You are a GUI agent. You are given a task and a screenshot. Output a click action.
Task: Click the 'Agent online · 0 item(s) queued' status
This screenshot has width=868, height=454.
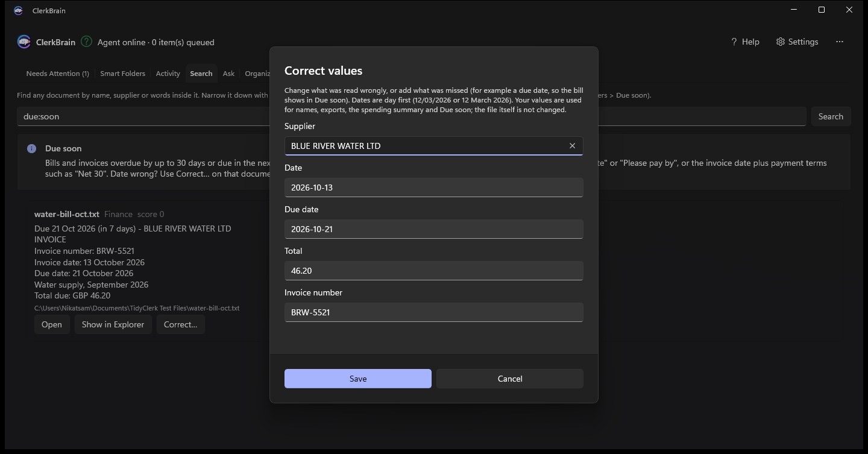(x=156, y=42)
